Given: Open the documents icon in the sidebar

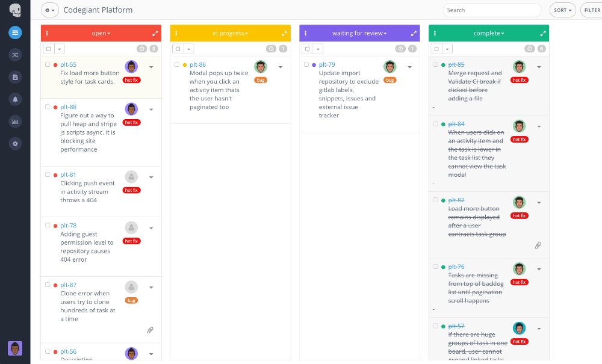Looking at the screenshot, I should click(14, 77).
